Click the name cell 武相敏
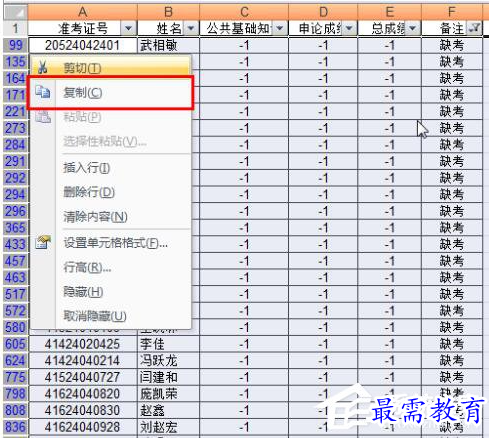493x442 pixels. click(x=168, y=45)
